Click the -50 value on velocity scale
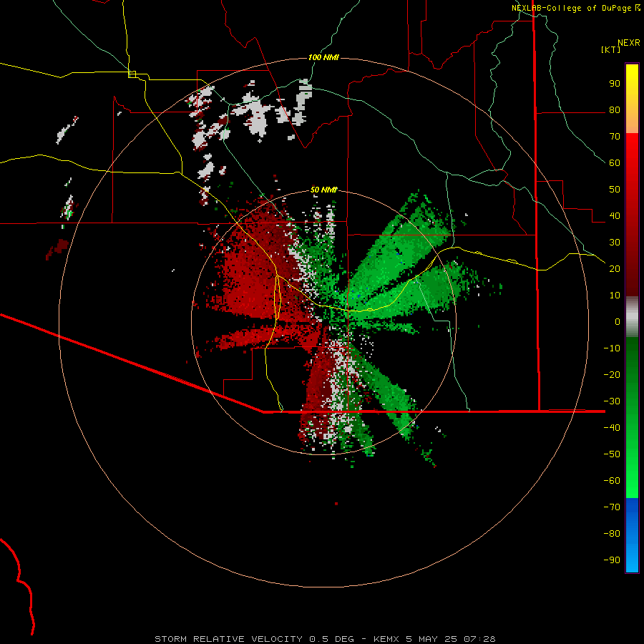The height and width of the screenshot is (644, 644). (612, 454)
